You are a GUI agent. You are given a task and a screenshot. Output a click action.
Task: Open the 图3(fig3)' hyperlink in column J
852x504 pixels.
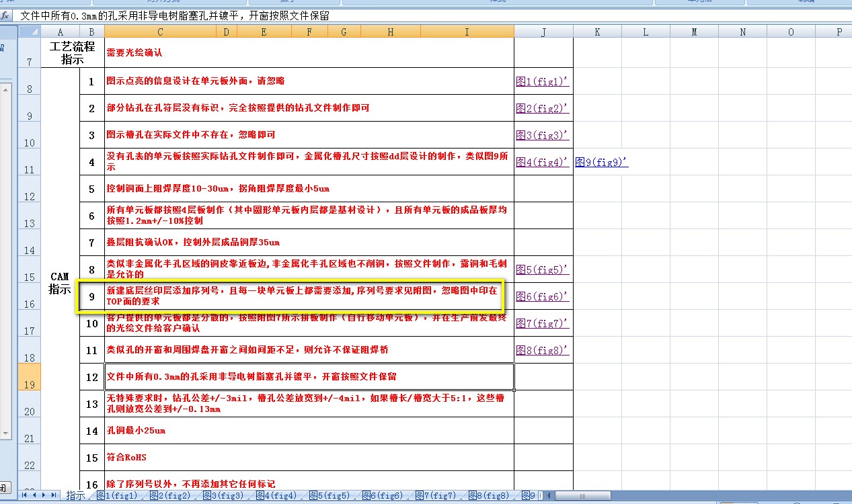pyautogui.click(x=543, y=135)
